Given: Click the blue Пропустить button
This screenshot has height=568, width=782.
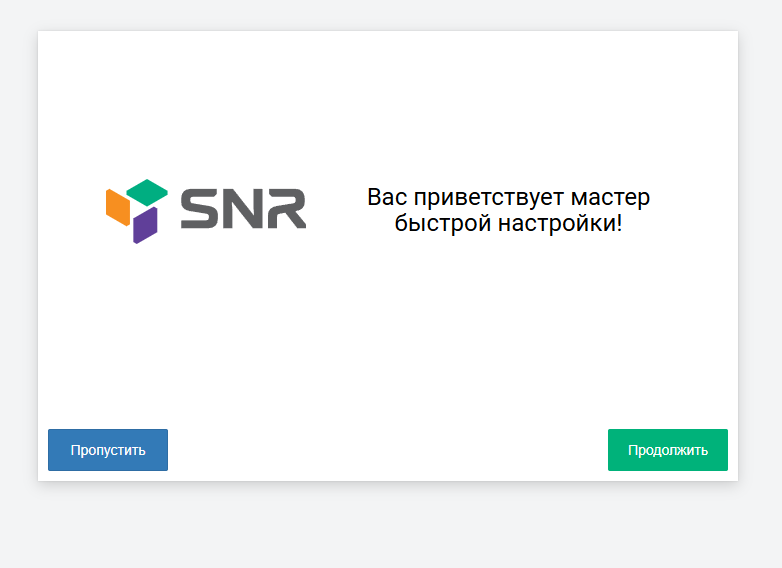Looking at the screenshot, I should pyautogui.click(x=108, y=450).
